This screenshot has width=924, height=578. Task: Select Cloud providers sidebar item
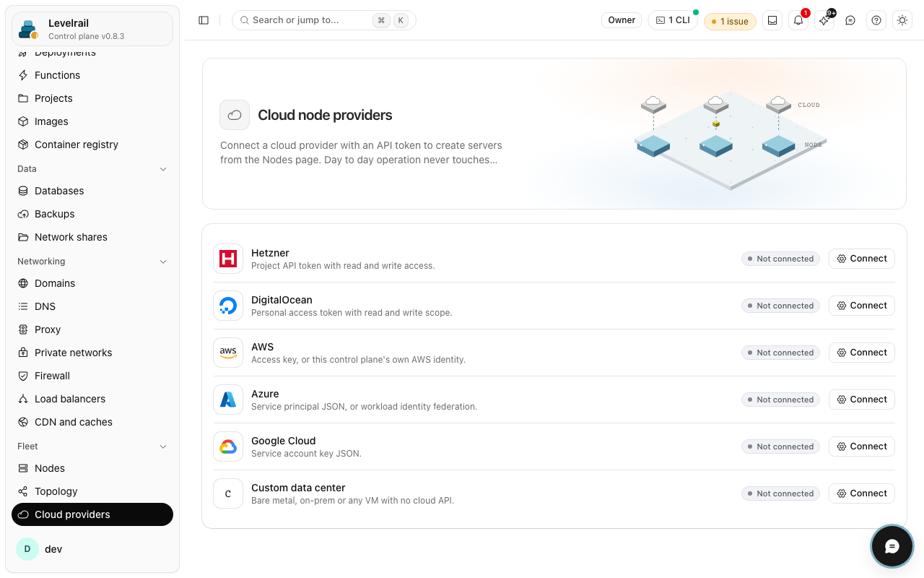click(x=92, y=514)
